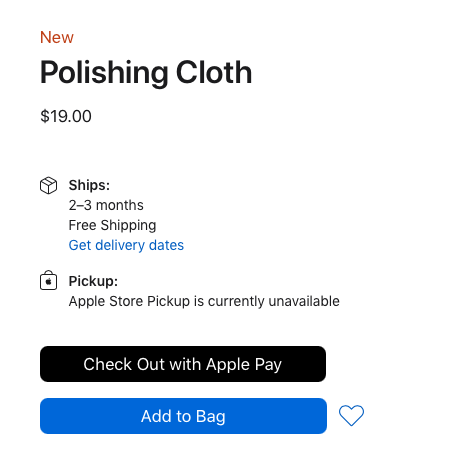Click the word dates in delivery link
Image resolution: width=464 pixels, height=450 pixels.
point(166,245)
